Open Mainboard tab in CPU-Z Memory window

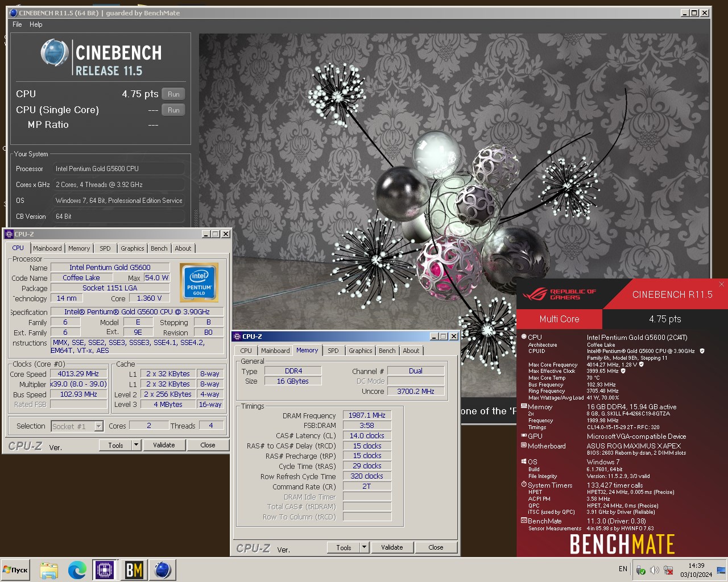[275, 351]
